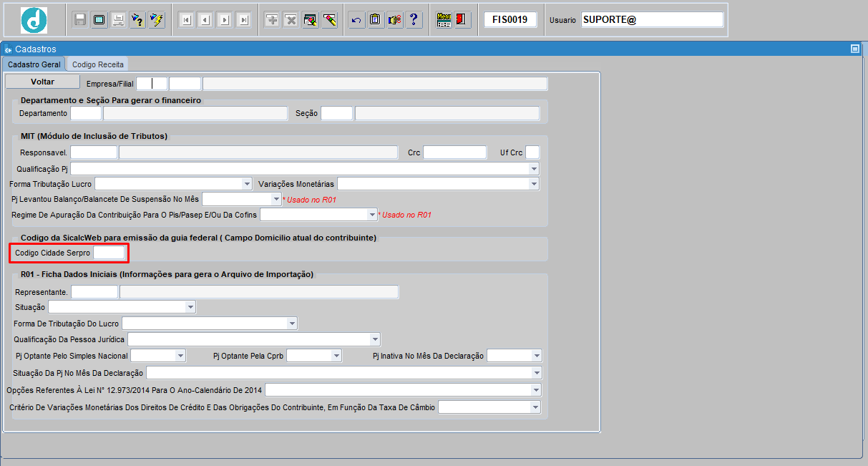Switch to the Codigo Receita tab

tap(98, 64)
